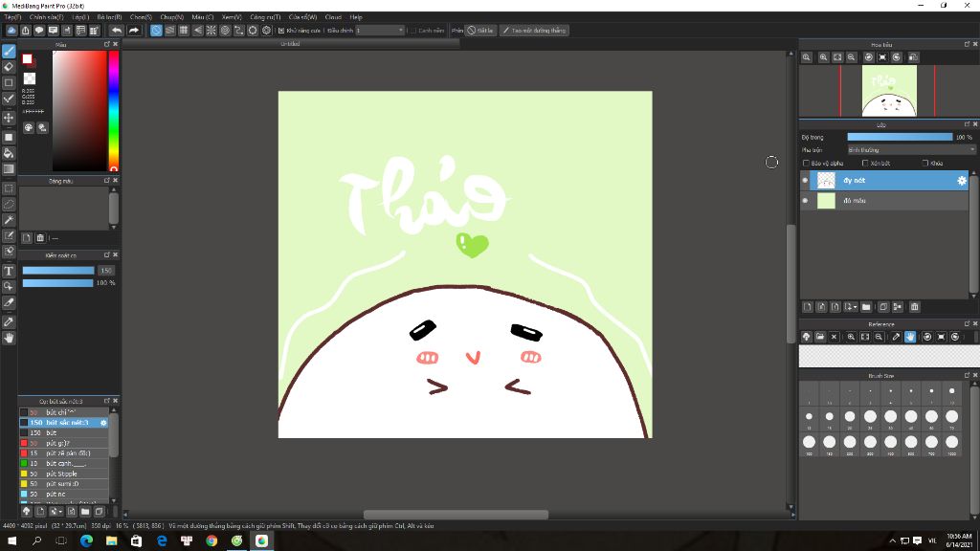
Task: Enable the parallel lines snap
Action: click(x=170, y=30)
